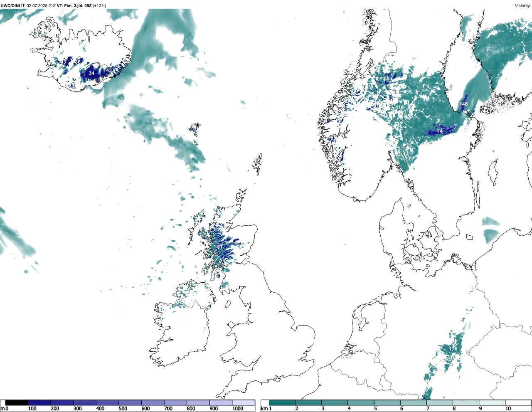Click the '10' tick label on the km scale
The width and height of the screenshot is (532, 412).
(508, 409)
